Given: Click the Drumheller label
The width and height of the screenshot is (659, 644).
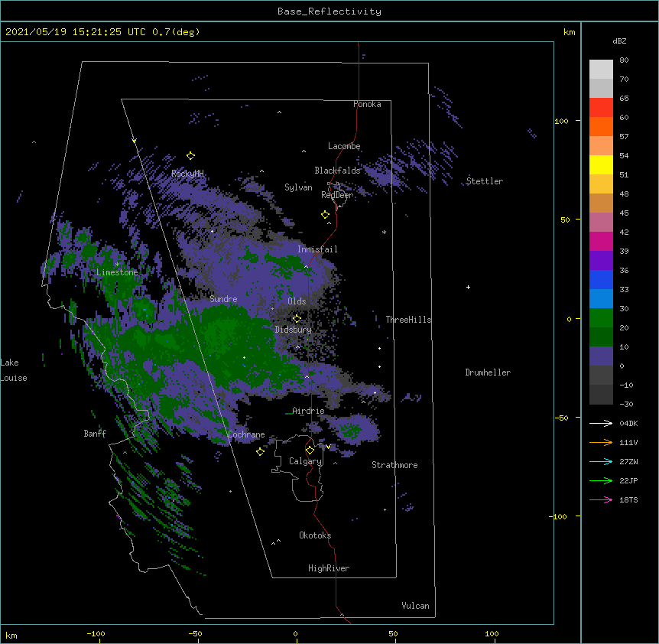Looking at the screenshot, I should point(488,372).
